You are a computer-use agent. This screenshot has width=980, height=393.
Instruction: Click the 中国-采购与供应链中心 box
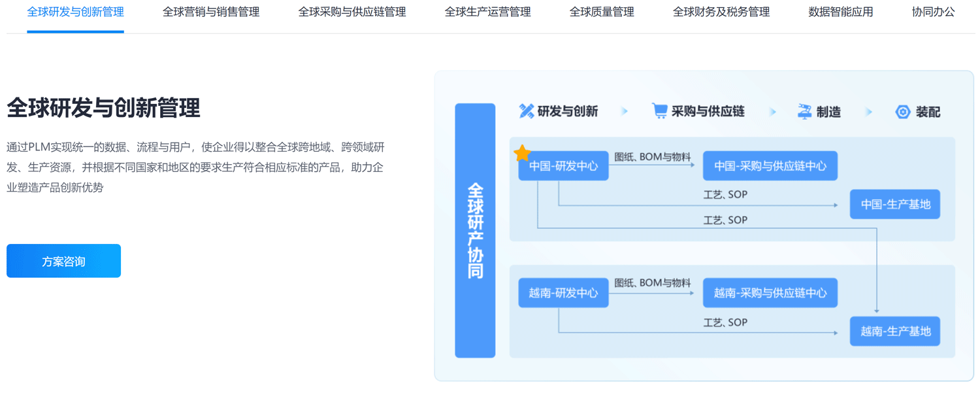tap(770, 166)
